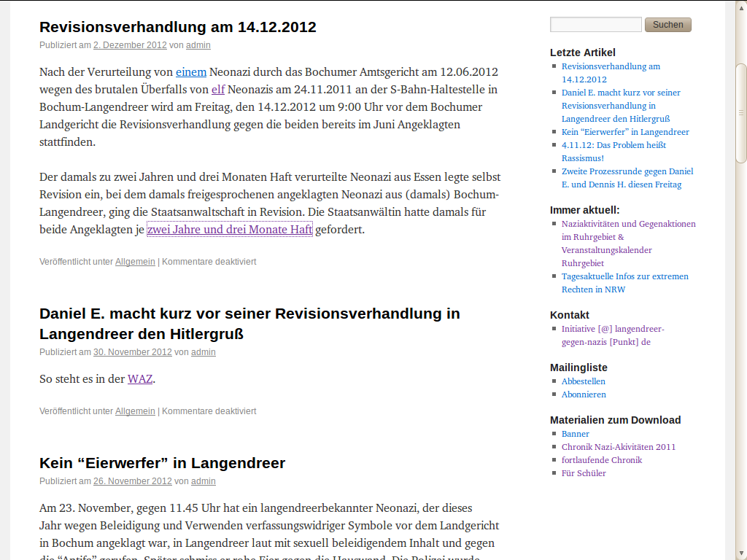Open 'zwei Jahre und drei Monate Haft' link

tap(230, 230)
